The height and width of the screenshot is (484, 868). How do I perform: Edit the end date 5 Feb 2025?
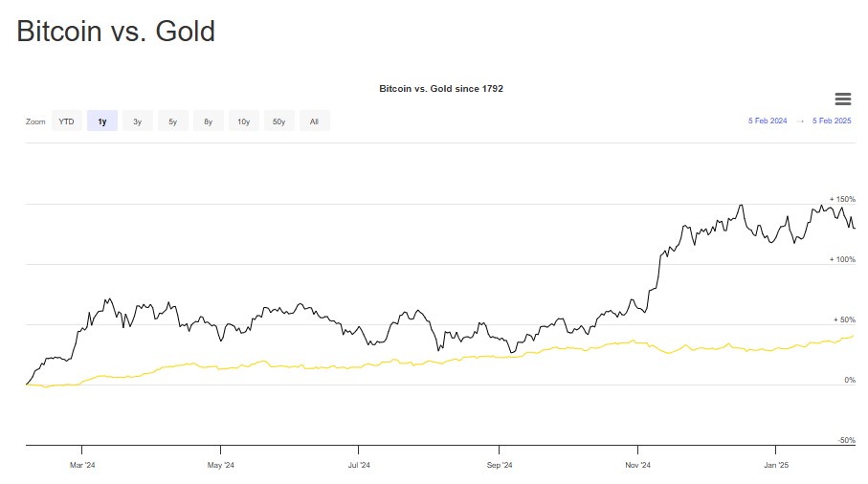pos(832,121)
